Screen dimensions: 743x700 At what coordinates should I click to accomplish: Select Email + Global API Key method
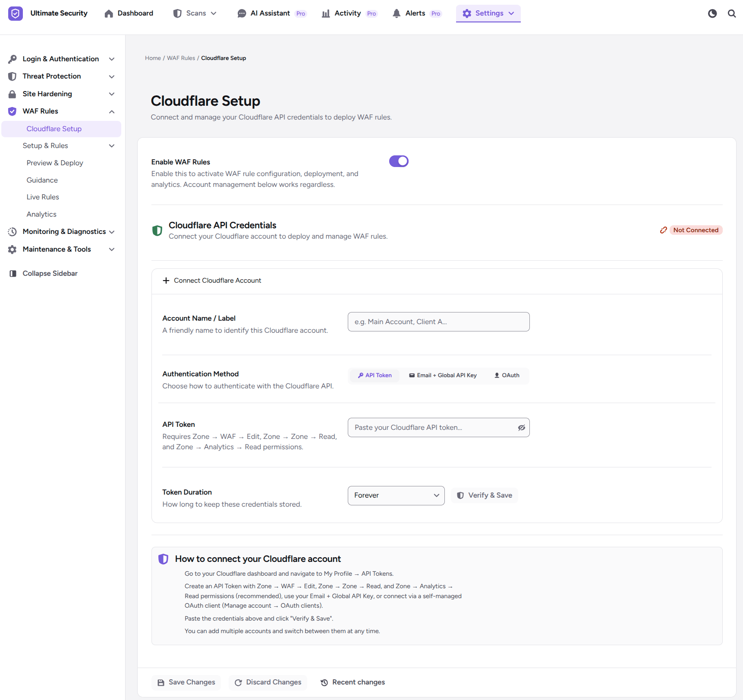pos(443,375)
